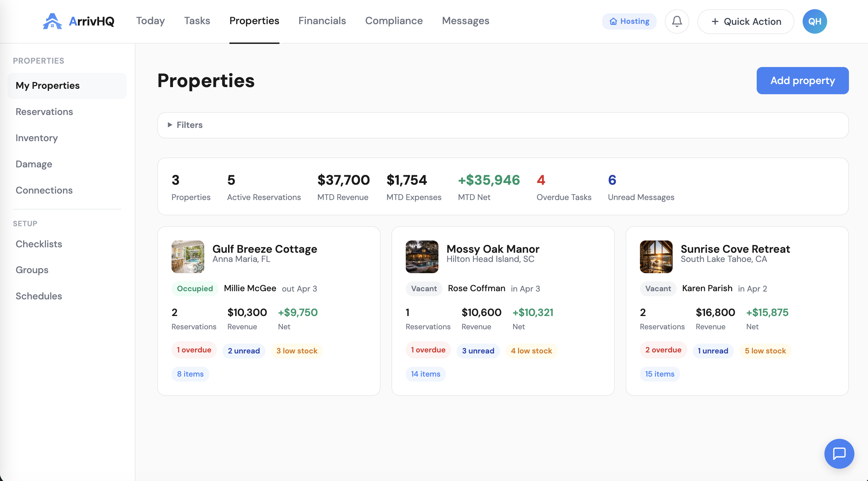This screenshot has width=868, height=481.
Task: View 14 items badge on Mossy Oak Manor
Action: [425, 374]
